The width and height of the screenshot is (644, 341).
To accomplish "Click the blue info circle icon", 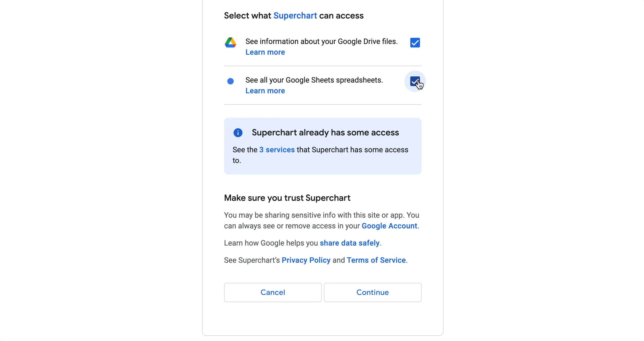I will [x=238, y=133].
